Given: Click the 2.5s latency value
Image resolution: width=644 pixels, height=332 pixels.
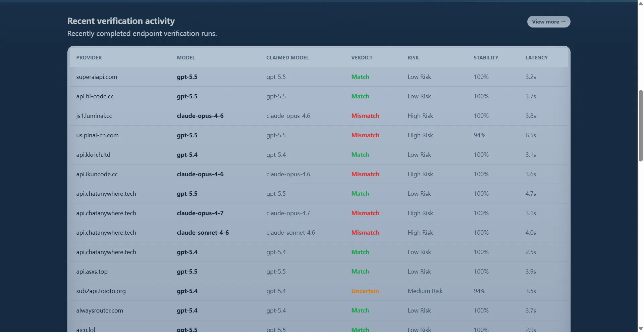Looking at the screenshot, I should point(531,252).
